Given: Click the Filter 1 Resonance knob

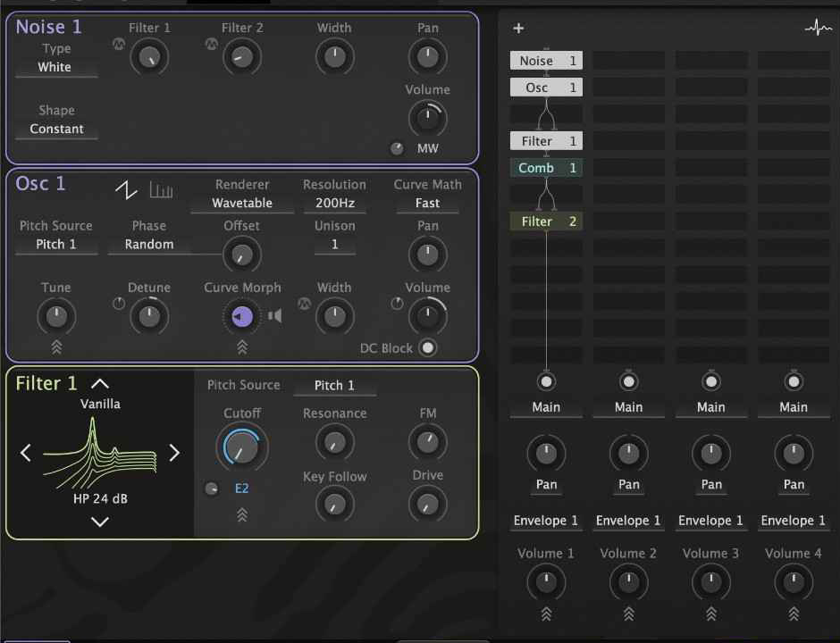Looking at the screenshot, I should [335, 442].
